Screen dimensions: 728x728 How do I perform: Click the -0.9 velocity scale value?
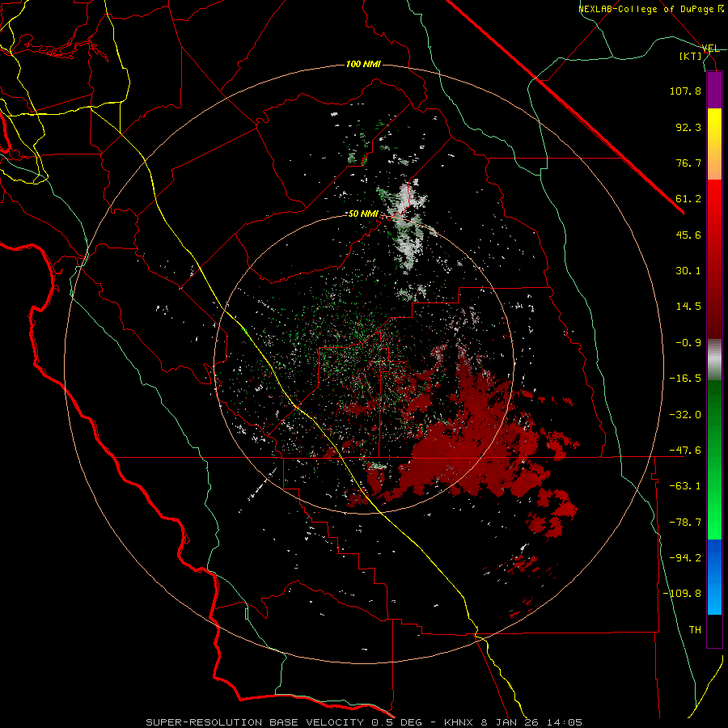click(x=688, y=343)
